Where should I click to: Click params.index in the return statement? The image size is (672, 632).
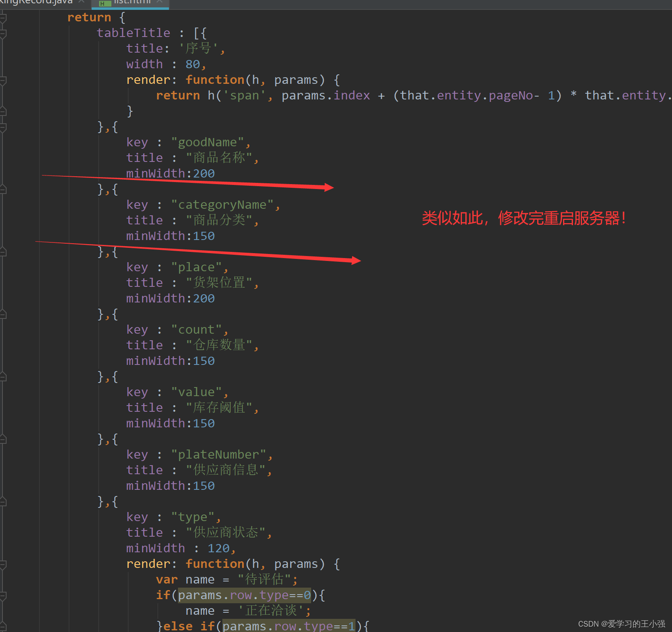(326, 95)
